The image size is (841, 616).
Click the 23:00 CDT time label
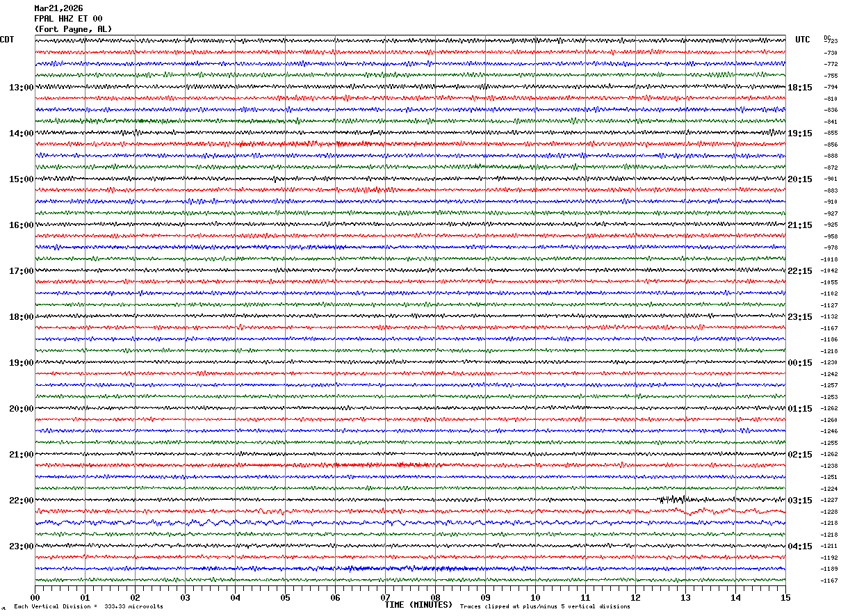21,546
